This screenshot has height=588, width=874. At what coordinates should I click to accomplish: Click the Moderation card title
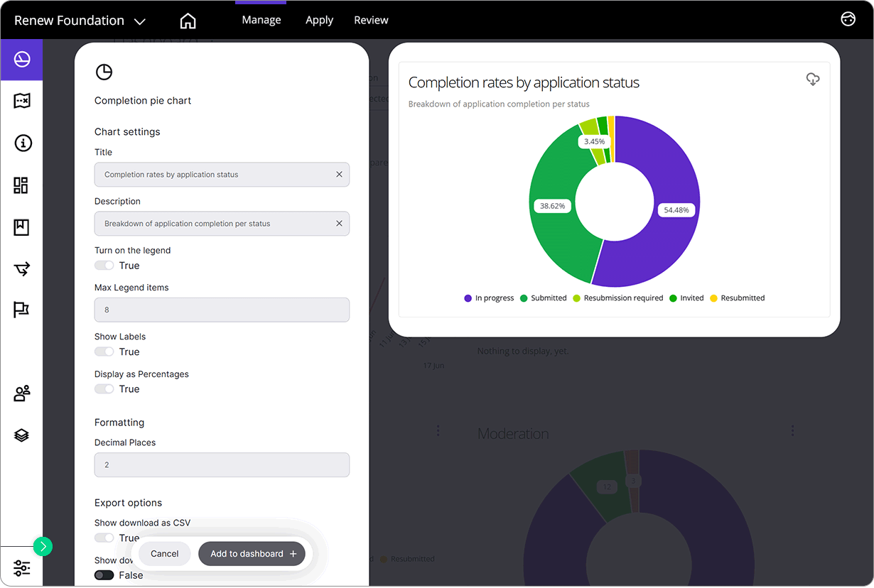coord(513,433)
